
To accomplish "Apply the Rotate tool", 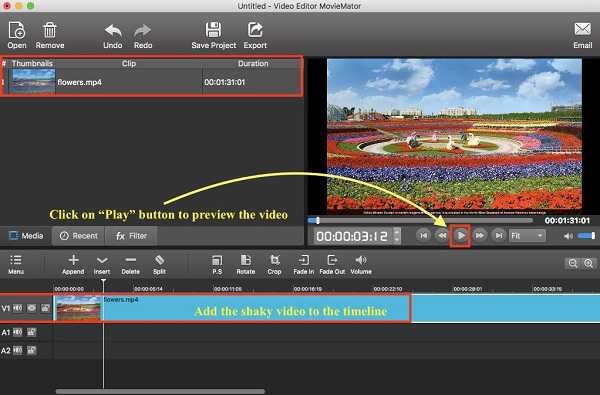I will [x=246, y=264].
